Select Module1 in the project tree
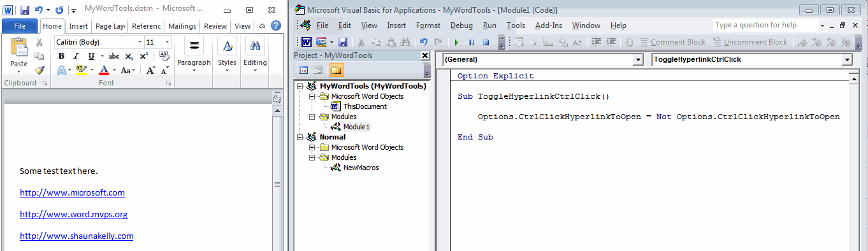Viewport: 868px width, 251px height. click(356, 127)
